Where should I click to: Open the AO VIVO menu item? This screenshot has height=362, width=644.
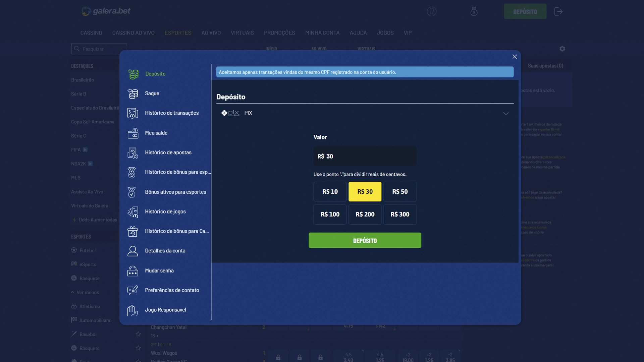(211, 33)
